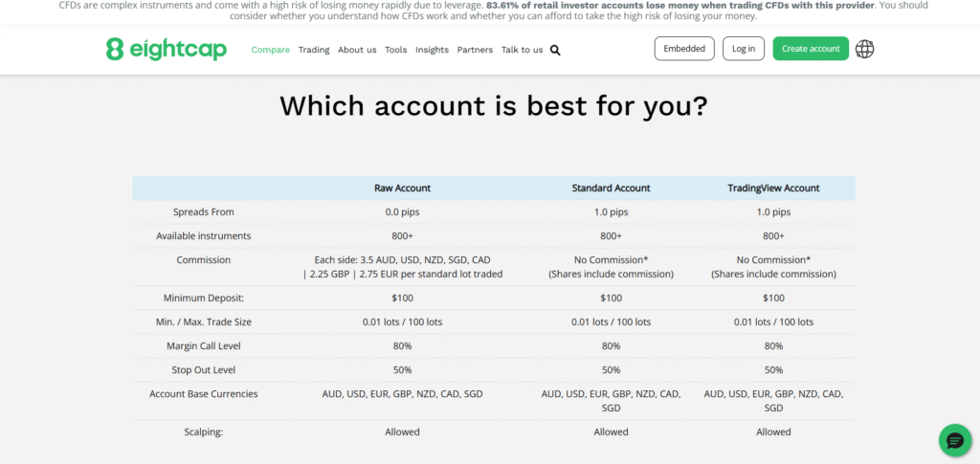The width and height of the screenshot is (980, 464).
Task: Open the Insights menu
Action: click(432, 50)
